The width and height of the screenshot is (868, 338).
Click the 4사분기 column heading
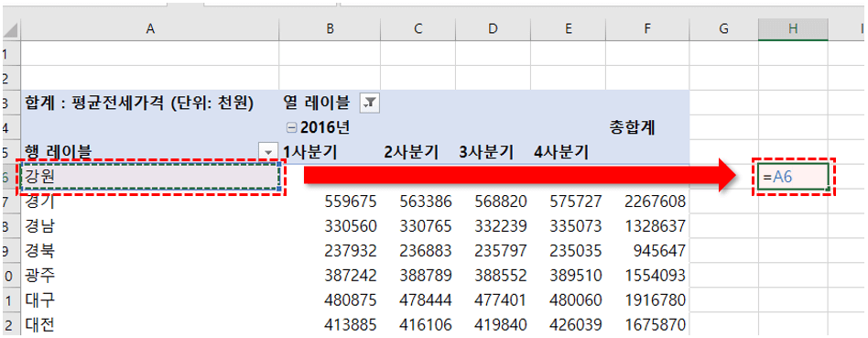(x=560, y=152)
